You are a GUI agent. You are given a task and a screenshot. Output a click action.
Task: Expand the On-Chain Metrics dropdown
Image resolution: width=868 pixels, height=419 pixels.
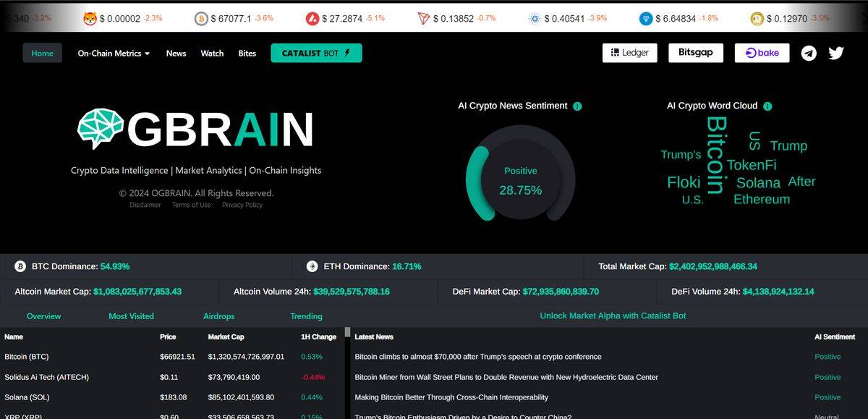[113, 53]
